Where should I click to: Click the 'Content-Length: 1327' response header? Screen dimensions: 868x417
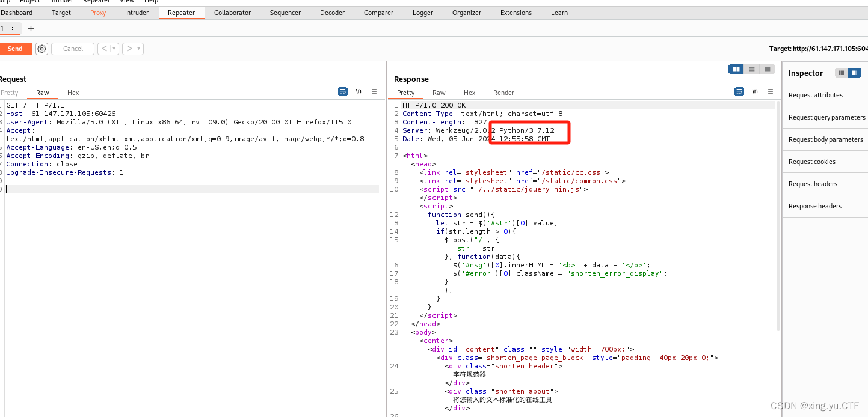[445, 122]
